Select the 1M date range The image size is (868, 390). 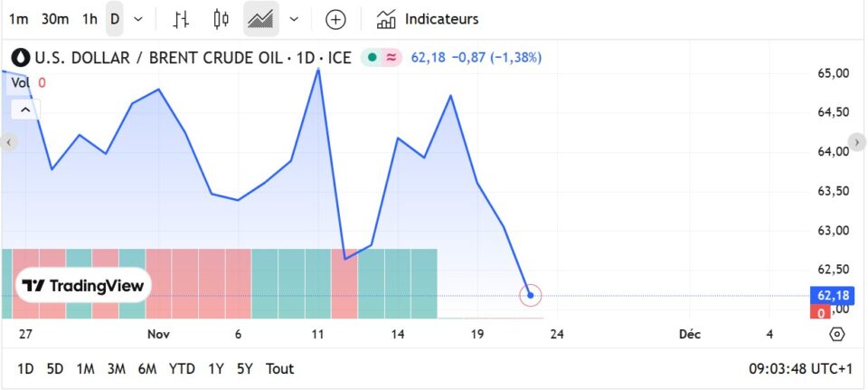click(x=85, y=368)
